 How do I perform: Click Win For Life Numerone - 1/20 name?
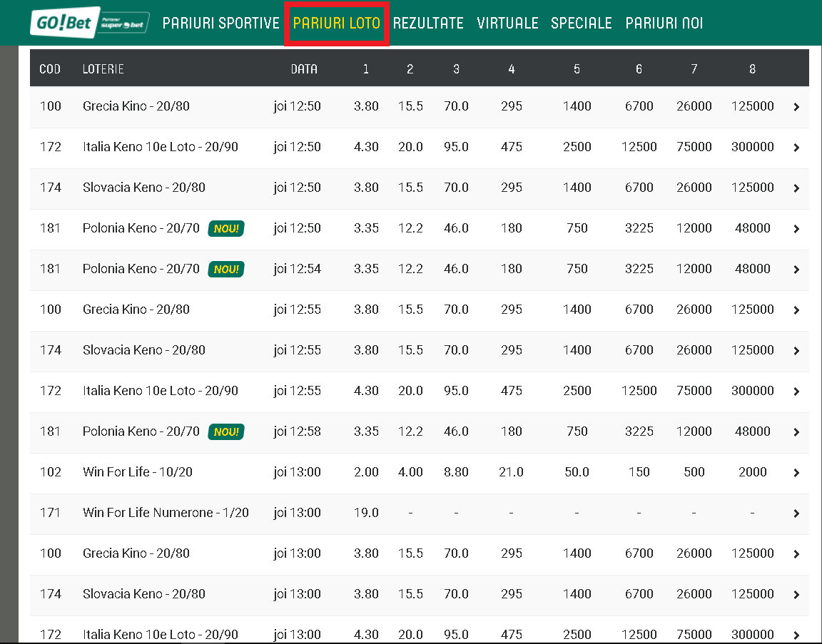[x=166, y=513]
